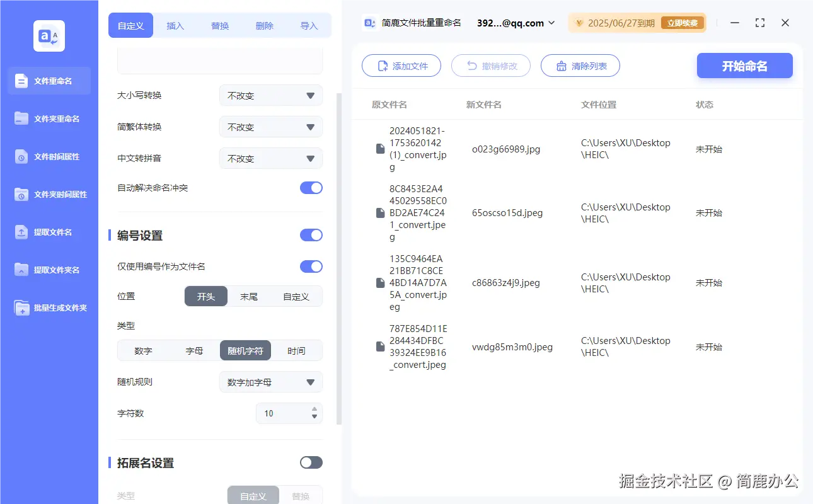Click the 撤销修改 button
The width and height of the screenshot is (813, 504).
[491, 66]
